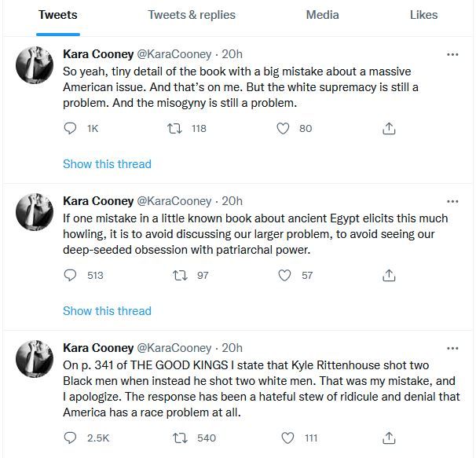Share the Kyle Rittenhouse apology tweet
This screenshot has height=458, width=476.
click(x=389, y=438)
